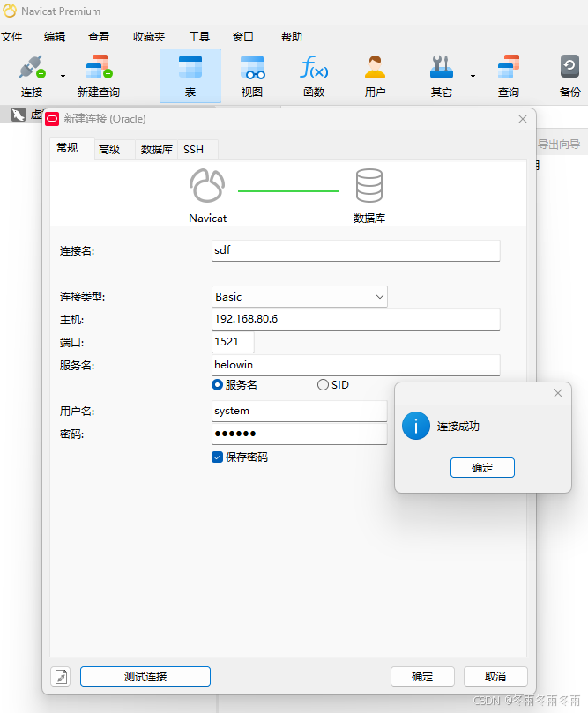This screenshot has height=713, width=588.
Task: Open the 用户 user toolbar icon
Action: (x=375, y=76)
